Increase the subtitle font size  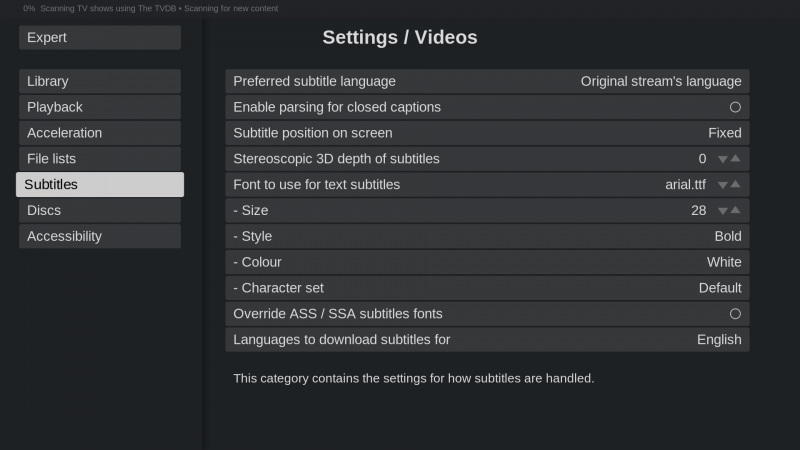click(x=736, y=211)
